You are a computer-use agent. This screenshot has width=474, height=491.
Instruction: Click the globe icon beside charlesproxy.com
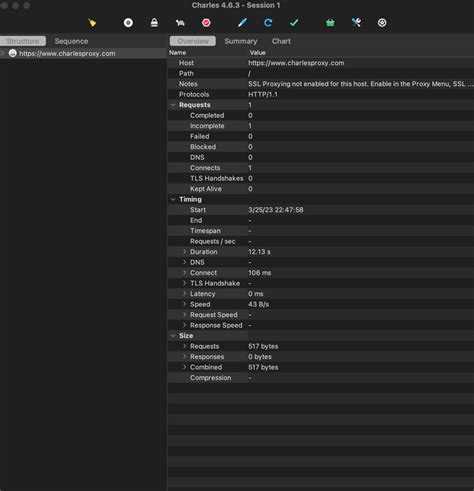(x=13, y=53)
